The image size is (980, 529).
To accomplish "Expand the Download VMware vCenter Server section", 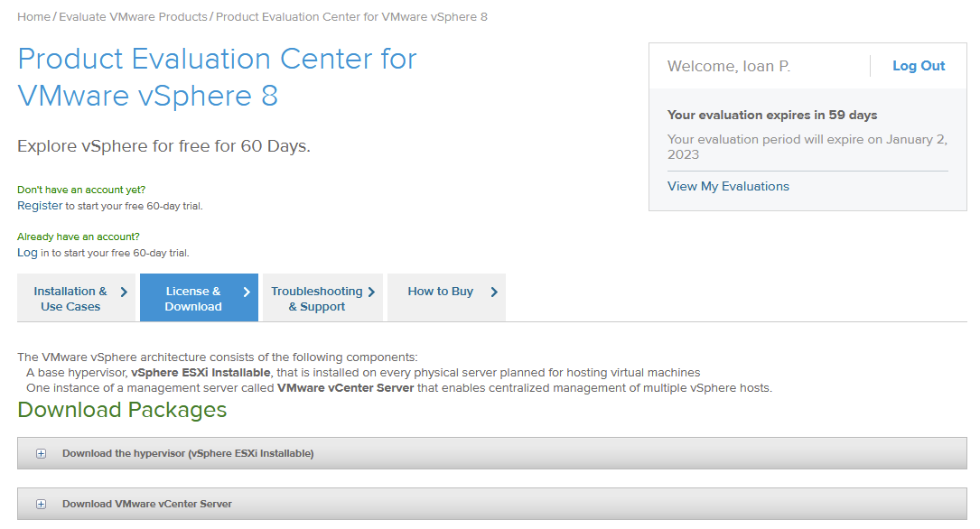I will click(x=147, y=505).
